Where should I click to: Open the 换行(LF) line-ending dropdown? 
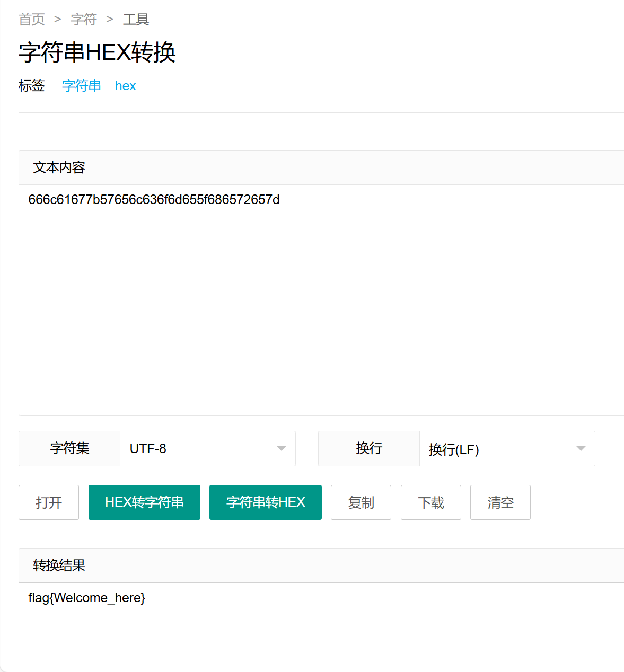(507, 448)
